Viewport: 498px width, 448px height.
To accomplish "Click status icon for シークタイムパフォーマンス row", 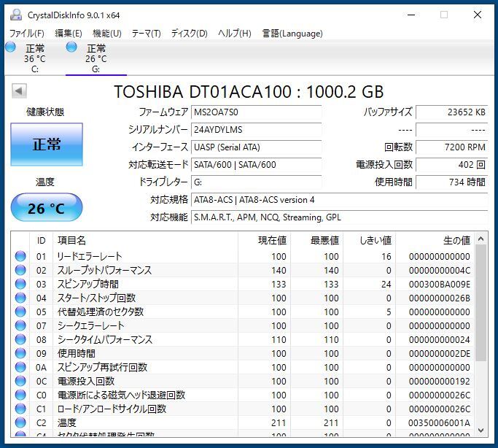I will pos(20,339).
